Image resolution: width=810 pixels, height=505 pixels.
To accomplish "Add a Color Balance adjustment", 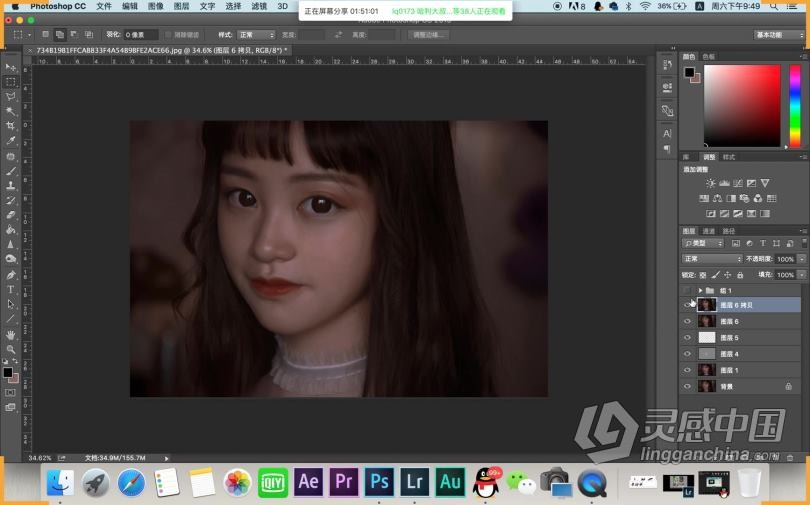I will [x=718, y=198].
